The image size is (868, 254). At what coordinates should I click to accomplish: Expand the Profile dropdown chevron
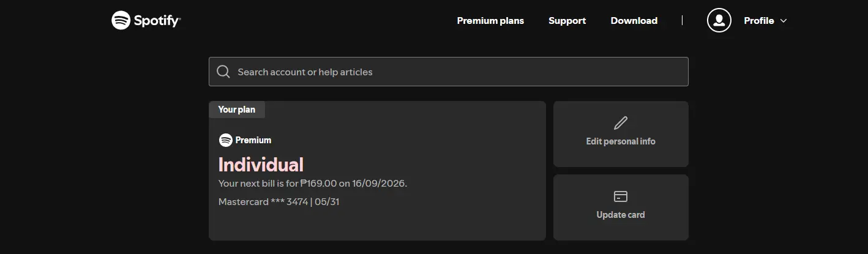click(783, 21)
